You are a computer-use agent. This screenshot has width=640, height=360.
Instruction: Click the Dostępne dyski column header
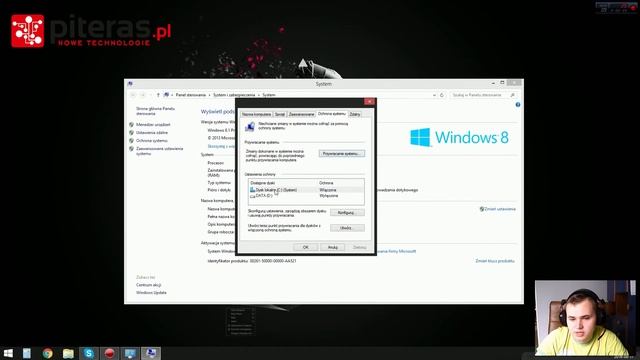pyautogui.click(x=263, y=183)
